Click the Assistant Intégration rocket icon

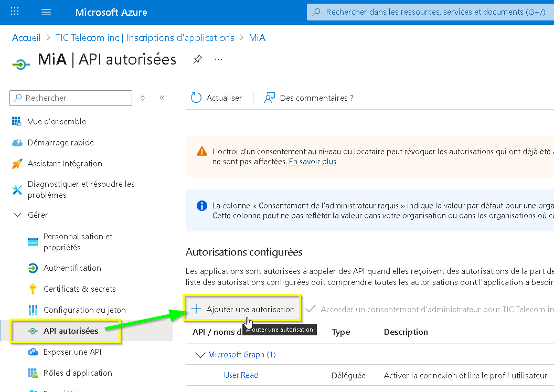pos(17,164)
